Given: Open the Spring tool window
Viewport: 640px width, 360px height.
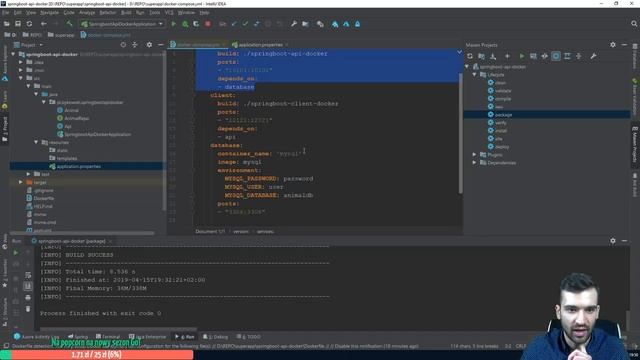Looking at the screenshot, I should [x=78, y=337].
